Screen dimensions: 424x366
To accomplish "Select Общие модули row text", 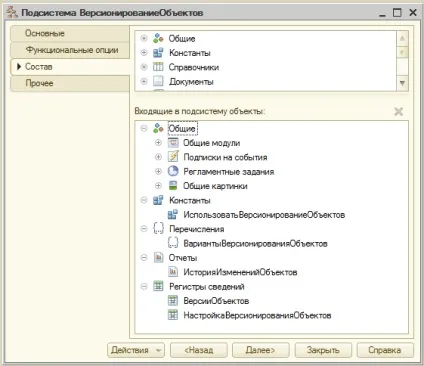I will pos(211,143).
